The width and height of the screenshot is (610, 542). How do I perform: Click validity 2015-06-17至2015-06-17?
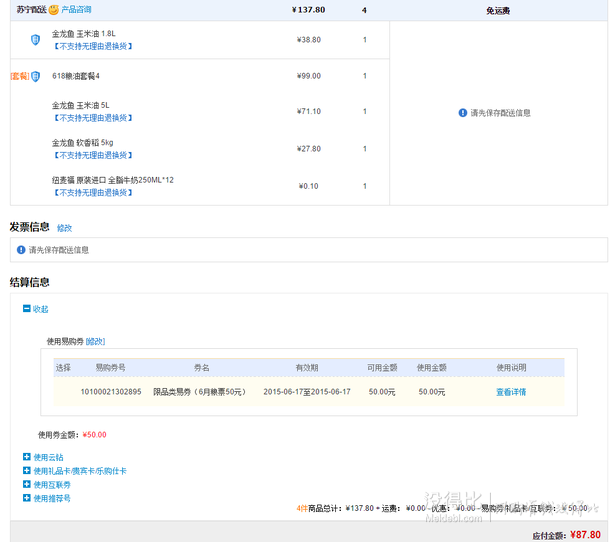[x=307, y=392]
